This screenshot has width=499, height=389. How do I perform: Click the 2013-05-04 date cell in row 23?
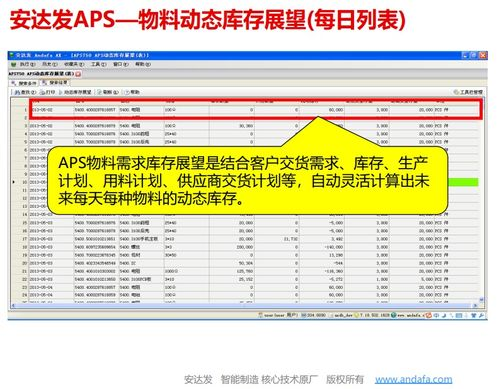point(51,287)
